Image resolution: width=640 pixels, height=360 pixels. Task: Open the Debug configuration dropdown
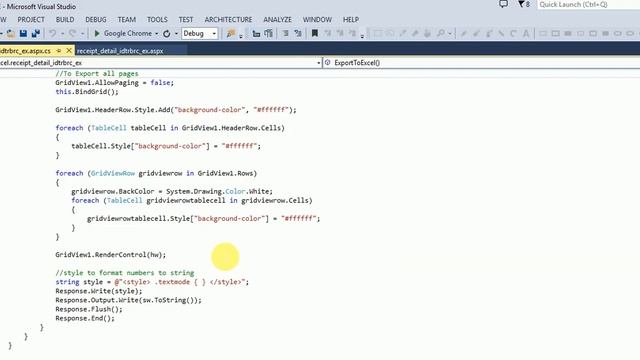tap(200, 33)
